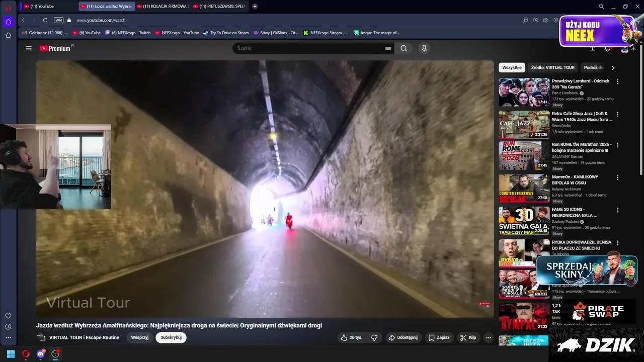Viewport: 644px width, 362px height.
Task: Switch to the PIETUSZEWSKI tab
Action: (219, 7)
